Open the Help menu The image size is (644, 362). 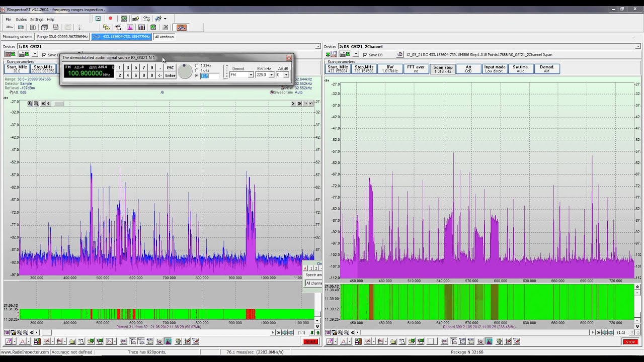[50, 20]
